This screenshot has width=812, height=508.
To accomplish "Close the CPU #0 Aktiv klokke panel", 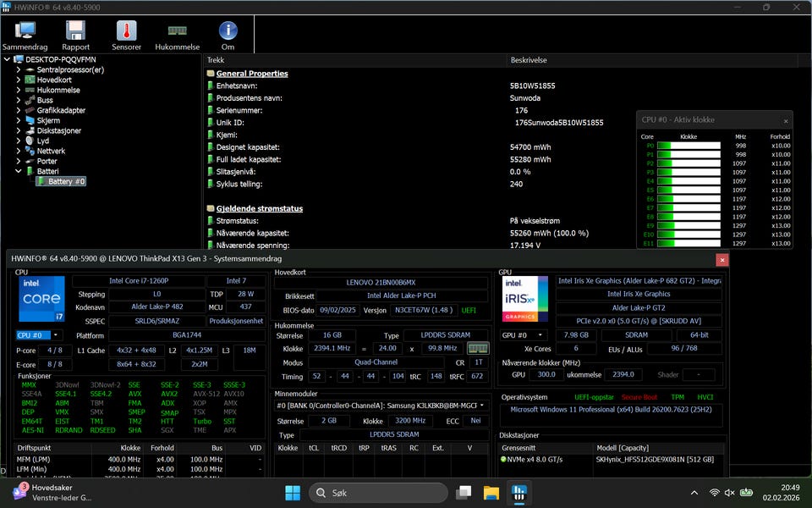I will point(785,120).
